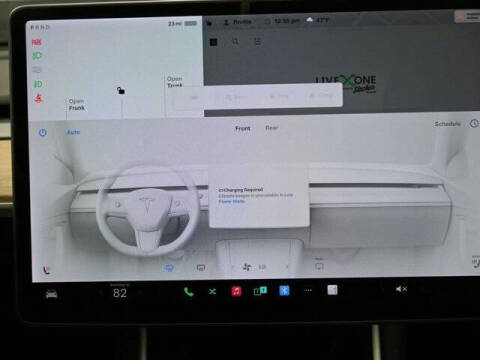Viewport: 480px width, 360px height.
Task: Open the teal cards app icon
Action: (x=260, y=291)
